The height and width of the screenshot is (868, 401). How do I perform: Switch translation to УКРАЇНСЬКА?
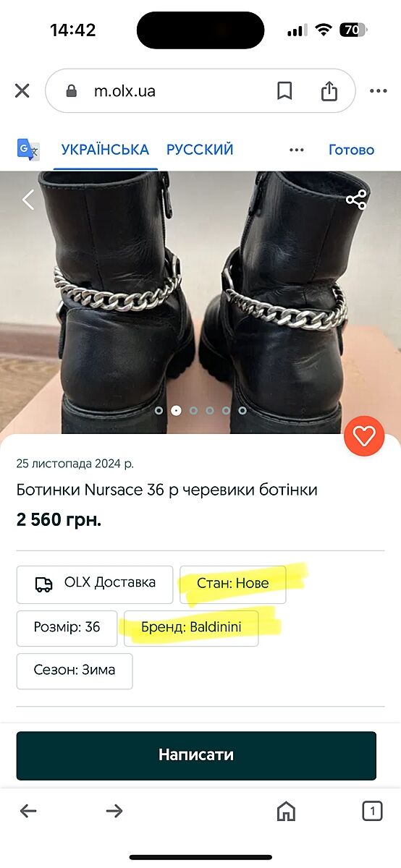tap(105, 150)
